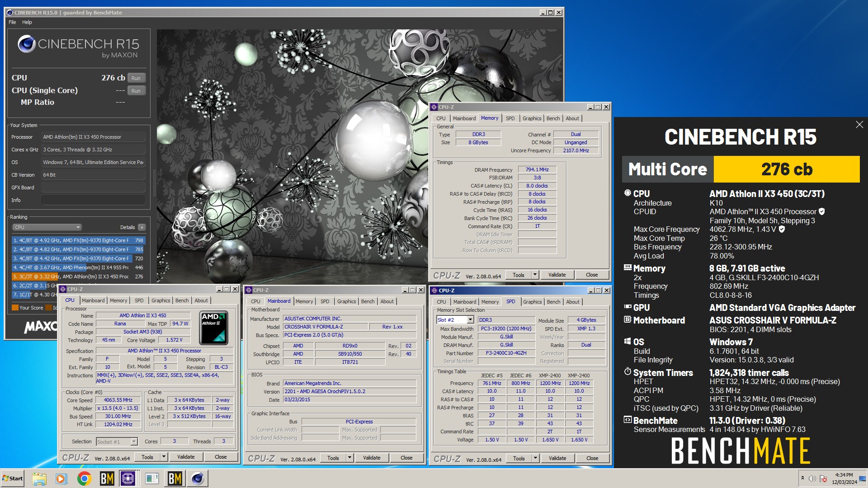The image size is (868, 488).
Task: Close the BenchMate result panel
Action: tap(859, 125)
